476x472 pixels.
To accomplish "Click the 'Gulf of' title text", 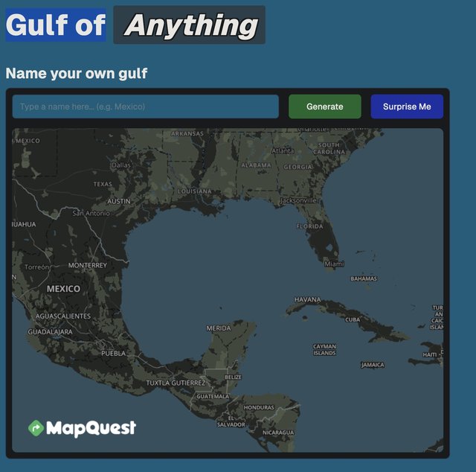I will [x=56, y=25].
